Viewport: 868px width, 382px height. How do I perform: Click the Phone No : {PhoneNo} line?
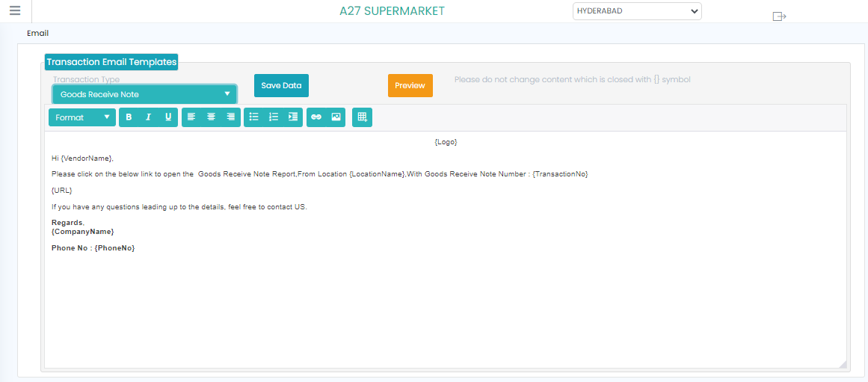tap(93, 248)
